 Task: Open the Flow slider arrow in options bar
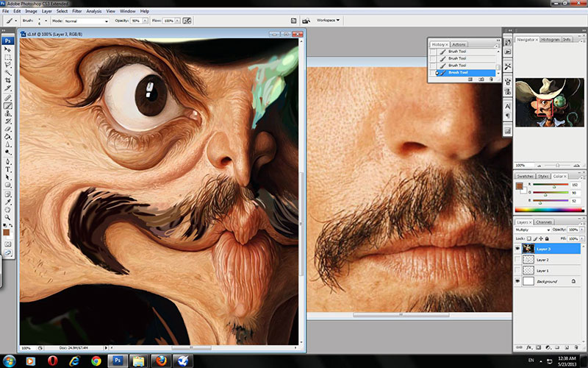[177, 21]
